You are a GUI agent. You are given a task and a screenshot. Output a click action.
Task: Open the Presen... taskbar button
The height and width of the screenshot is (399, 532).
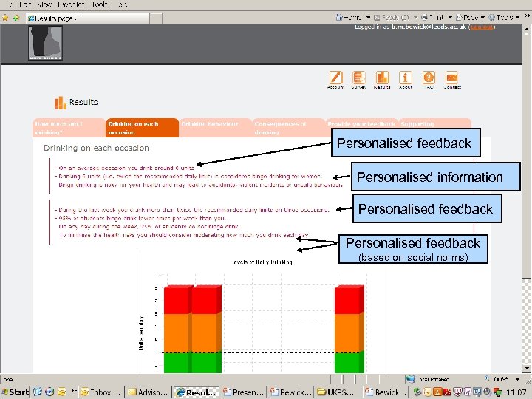[x=243, y=392]
